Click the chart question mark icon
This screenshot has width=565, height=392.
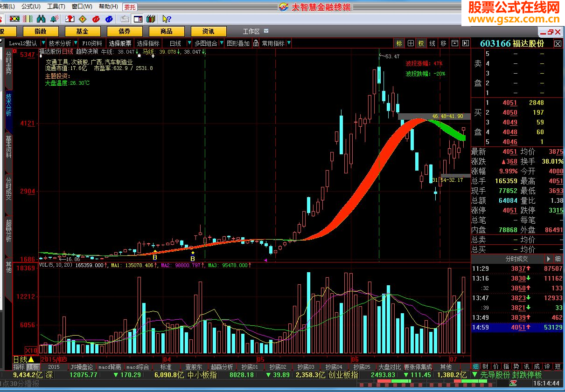(70, 19)
